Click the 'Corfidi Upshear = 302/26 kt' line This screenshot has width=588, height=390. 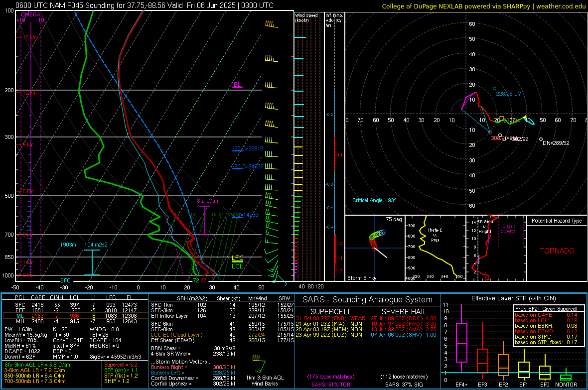(193, 384)
